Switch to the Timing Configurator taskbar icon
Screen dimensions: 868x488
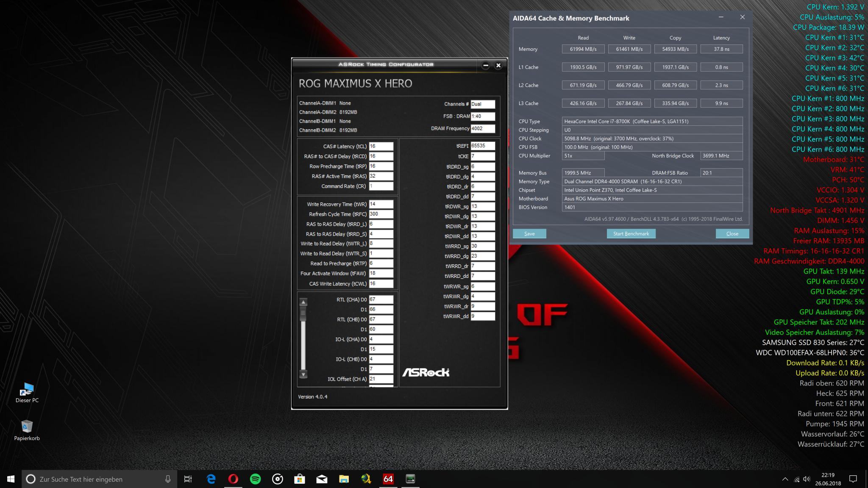click(x=410, y=479)
